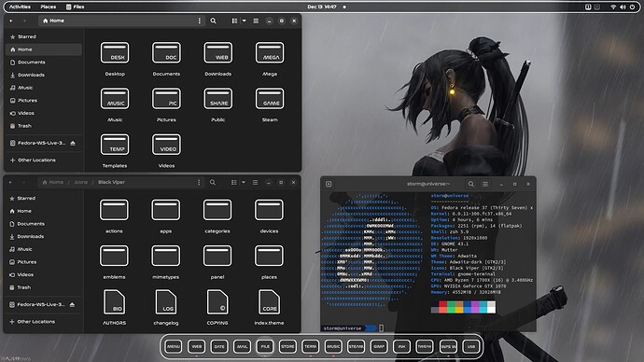Select the red color block in terminal

click(442, 307)
